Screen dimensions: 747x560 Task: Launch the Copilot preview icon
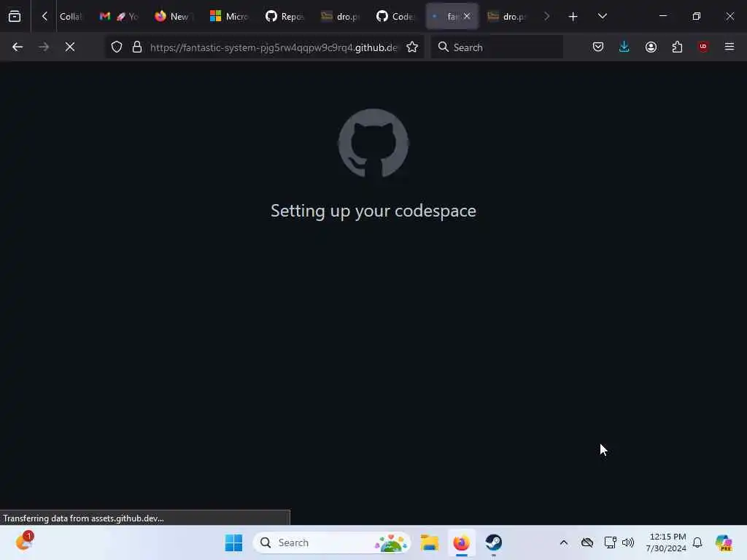point(723,542)
